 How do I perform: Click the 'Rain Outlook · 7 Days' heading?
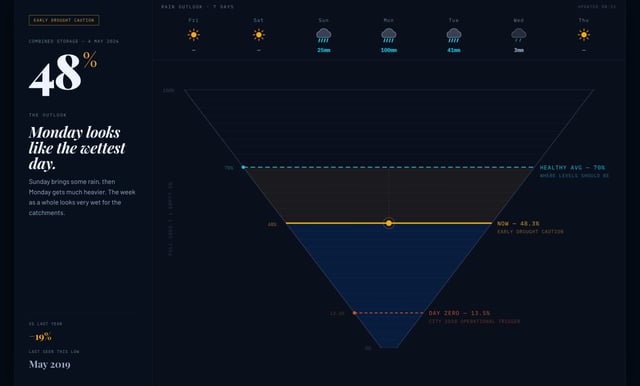(198, 7)
